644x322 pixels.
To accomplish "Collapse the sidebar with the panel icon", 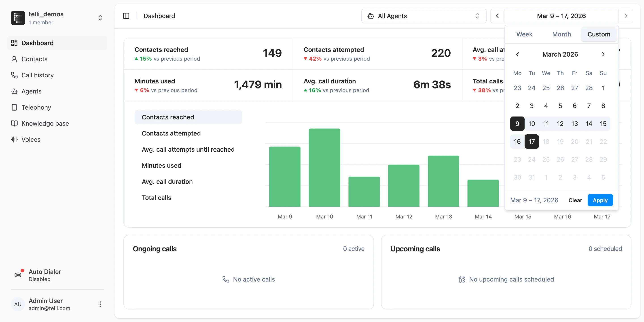I will tap(126, 16).
